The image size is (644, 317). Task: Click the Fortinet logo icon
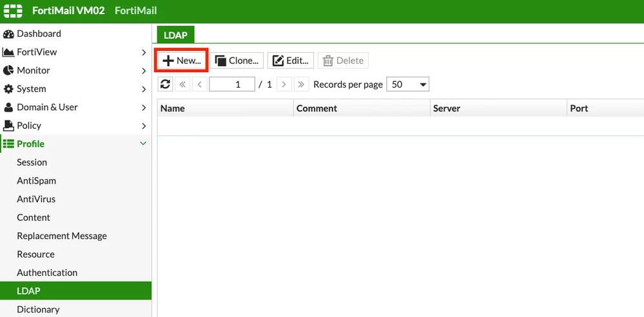13,11
